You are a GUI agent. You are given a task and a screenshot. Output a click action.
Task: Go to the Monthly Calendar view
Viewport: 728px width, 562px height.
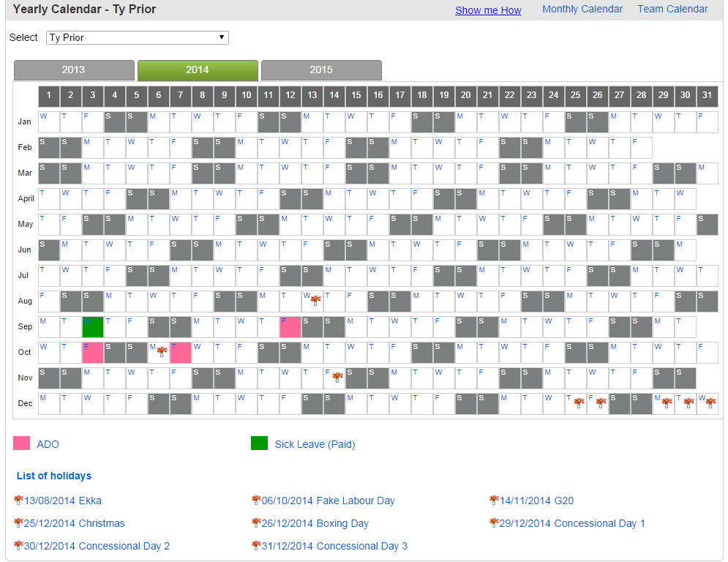(582, 10)
